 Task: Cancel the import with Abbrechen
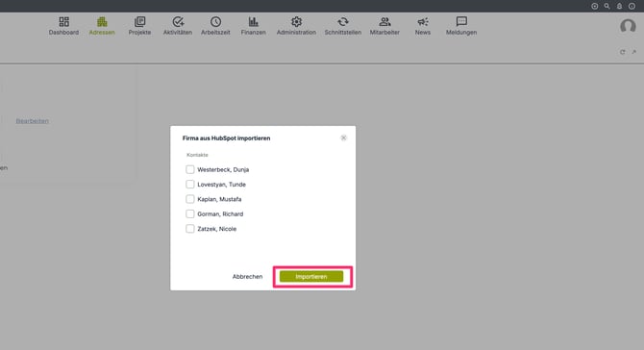coord(247,277)
